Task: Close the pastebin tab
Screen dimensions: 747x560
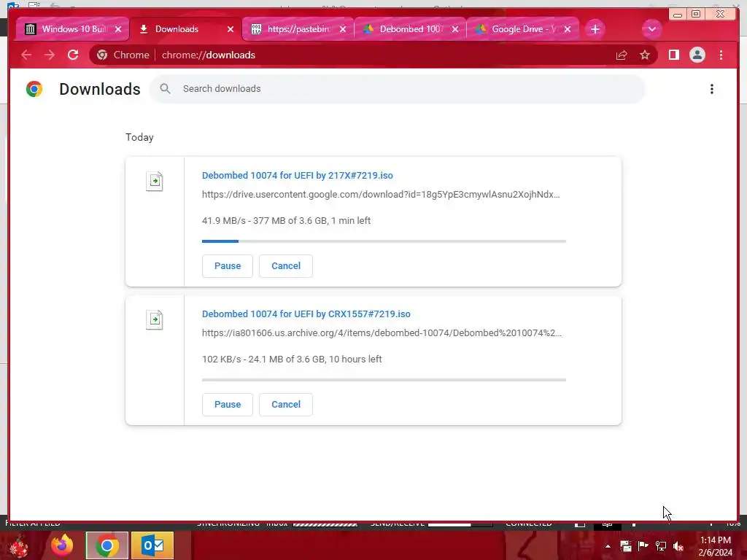Action: coord(343,29)
